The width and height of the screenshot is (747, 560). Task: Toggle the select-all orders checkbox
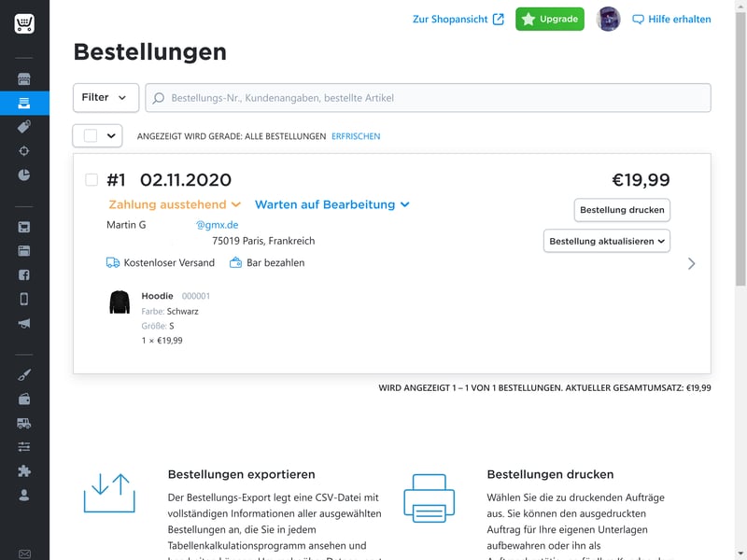click(91, 136)
